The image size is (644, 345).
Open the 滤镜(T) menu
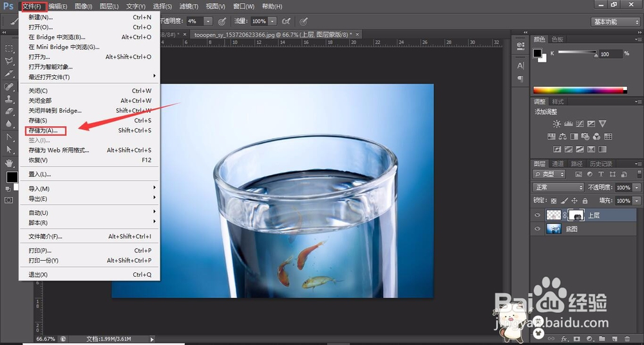click(x=189, y=6)
